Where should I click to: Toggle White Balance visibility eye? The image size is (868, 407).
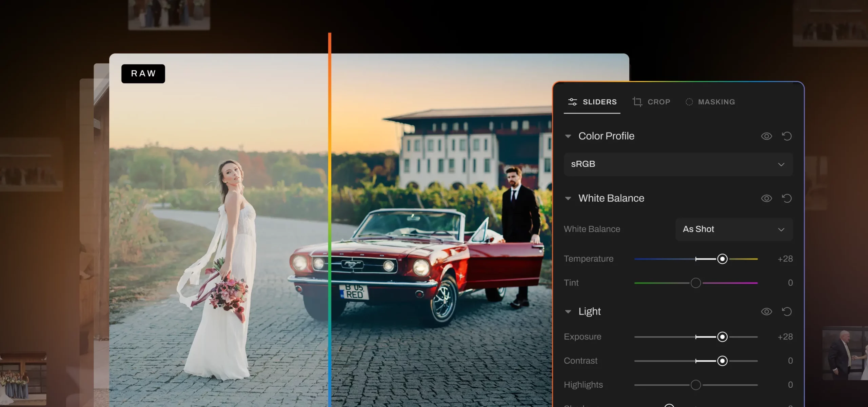click(x=766, y=198)
